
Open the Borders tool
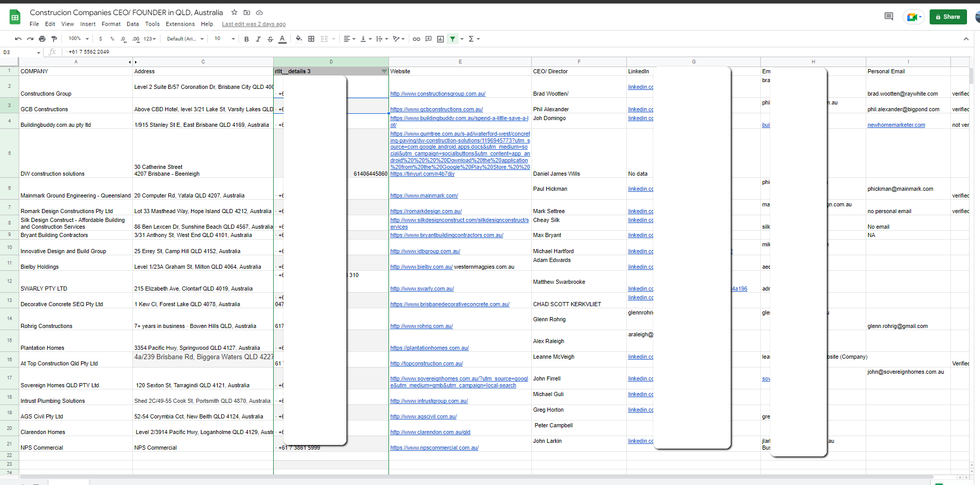311,39
